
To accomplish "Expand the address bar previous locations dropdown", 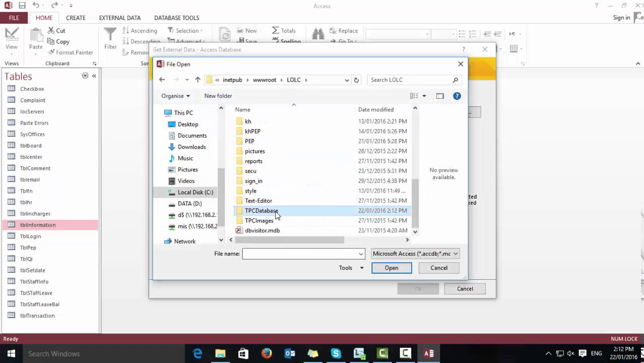I will [x=347, y=80].
